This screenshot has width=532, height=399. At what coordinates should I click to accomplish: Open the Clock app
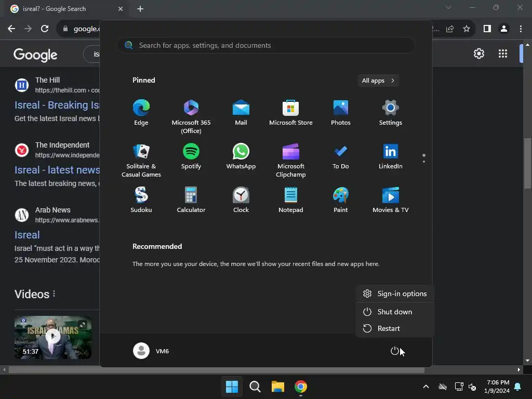tap(241, 200)
